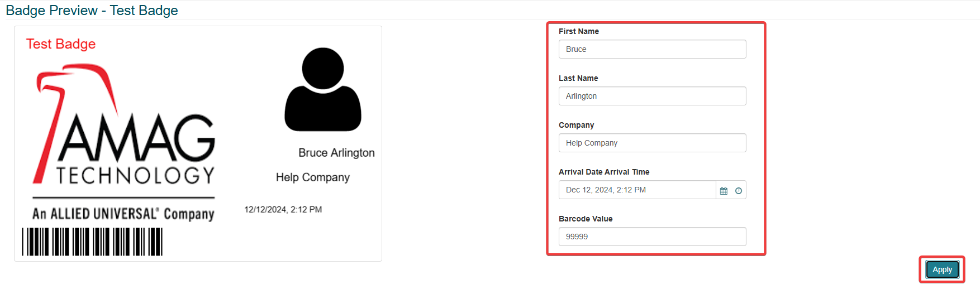This screenshot has width=980, height=299.
Task: Click the AMAG Technology logo on badge
Action: click(x=125, y=127)
